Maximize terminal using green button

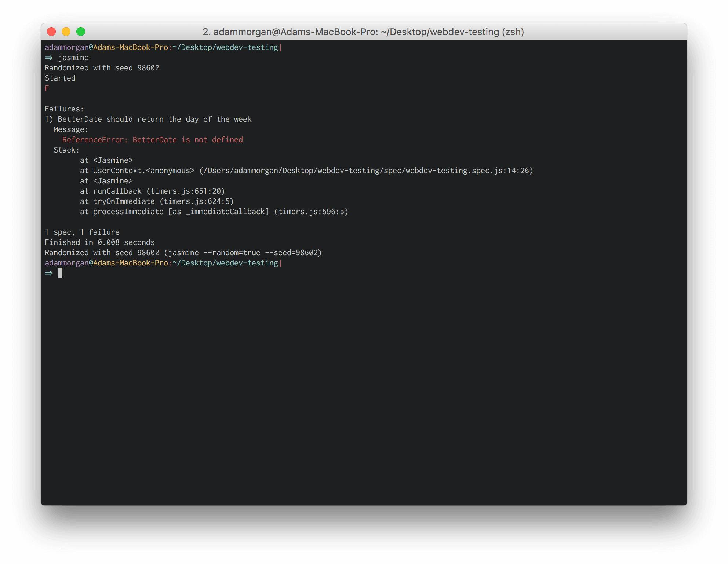(x=81, y=32)
